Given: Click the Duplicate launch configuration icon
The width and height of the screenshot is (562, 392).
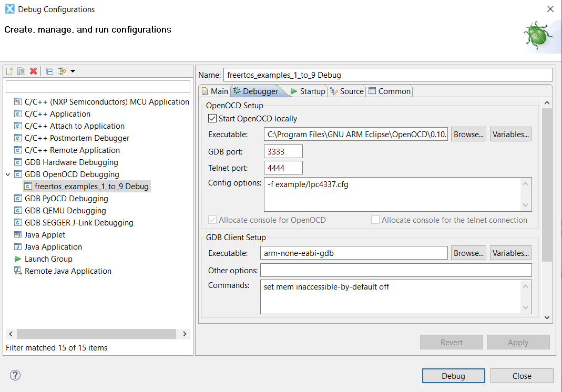Looking at the screenshot, I should coord(22,71).
